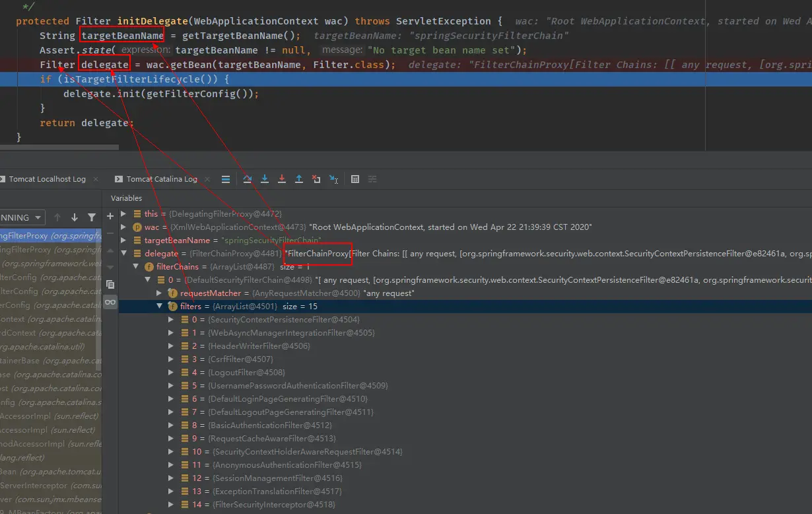Toggle the frames filter icon

point(90,217)
